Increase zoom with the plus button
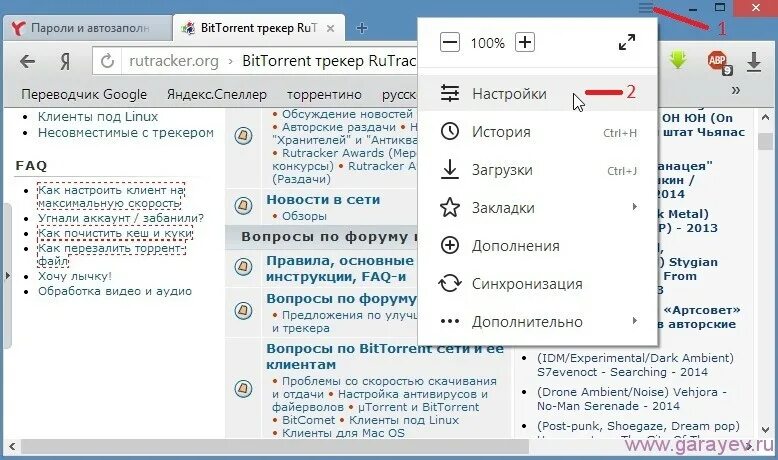The height and width of the screenshot is (460, 778). pyautogui.click(x=524, y=42)
